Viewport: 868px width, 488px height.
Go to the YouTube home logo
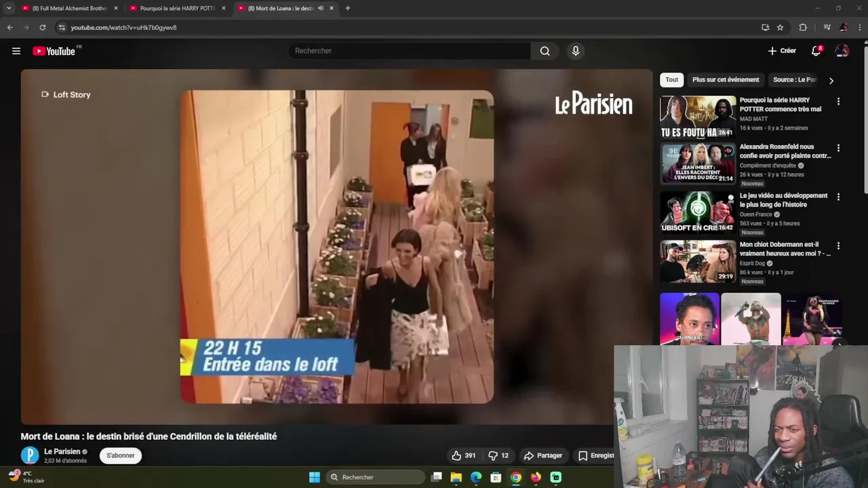coord(54,51)
